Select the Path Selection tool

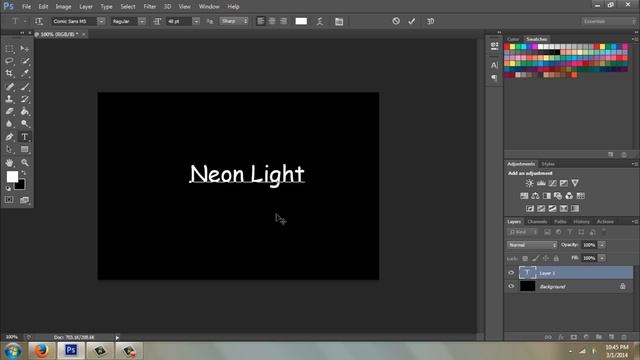tap(9, 149)
